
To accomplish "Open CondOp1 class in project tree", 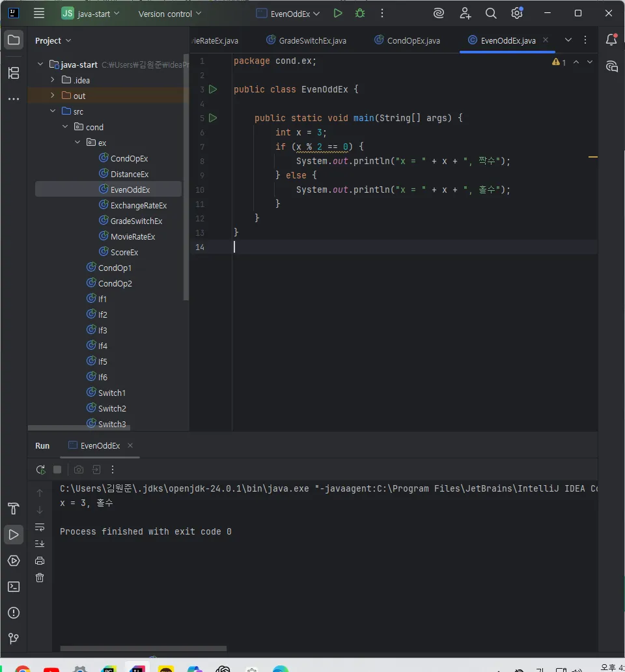I will [x=109, y=268].
